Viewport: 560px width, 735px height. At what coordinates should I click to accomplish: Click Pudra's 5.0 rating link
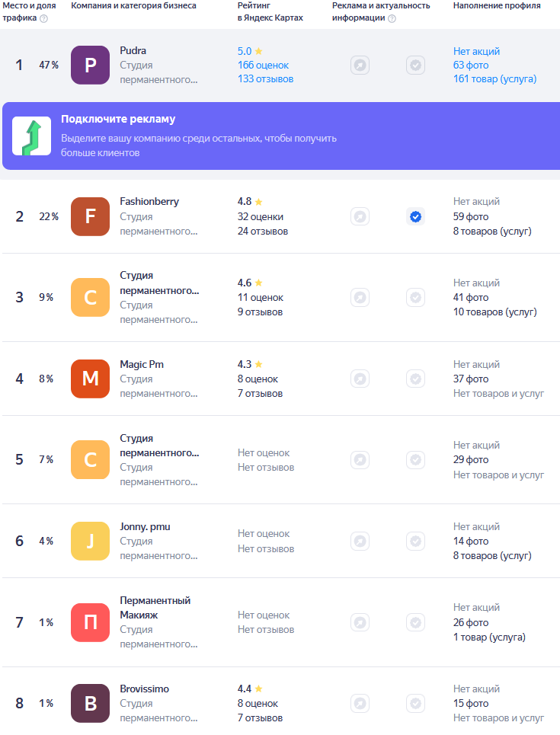click(x=250, y=51)
